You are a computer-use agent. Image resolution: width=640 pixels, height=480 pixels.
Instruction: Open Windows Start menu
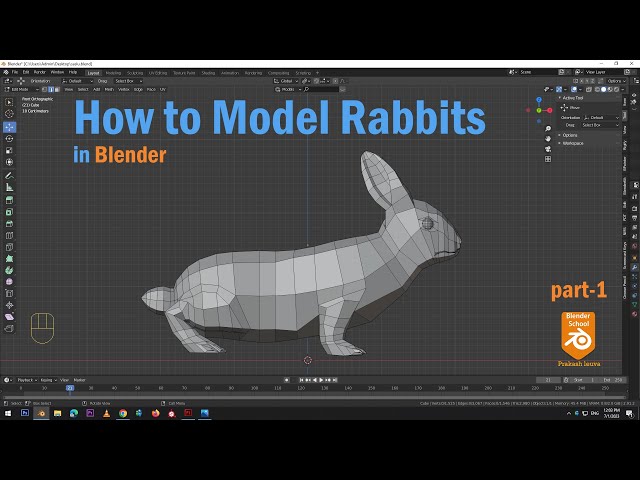point(8,413)
